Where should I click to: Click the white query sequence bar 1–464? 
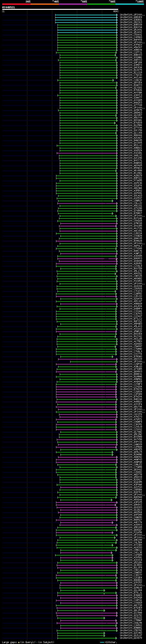click(60, 10)
